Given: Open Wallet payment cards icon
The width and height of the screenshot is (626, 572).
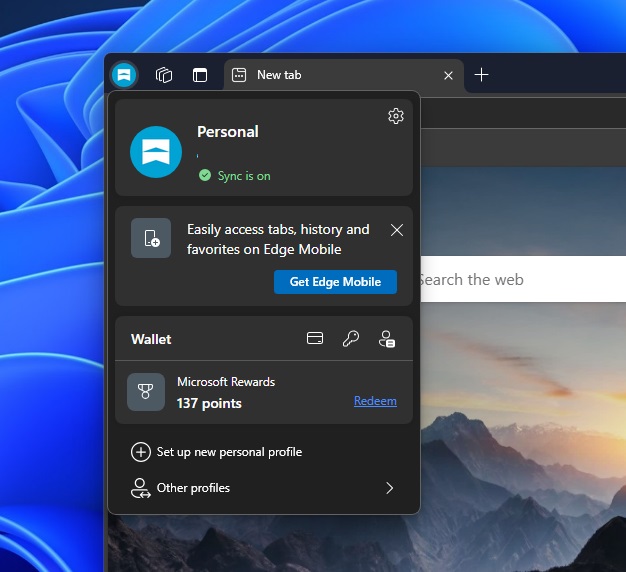Looking at the screenshot, I should click(315, 338).
